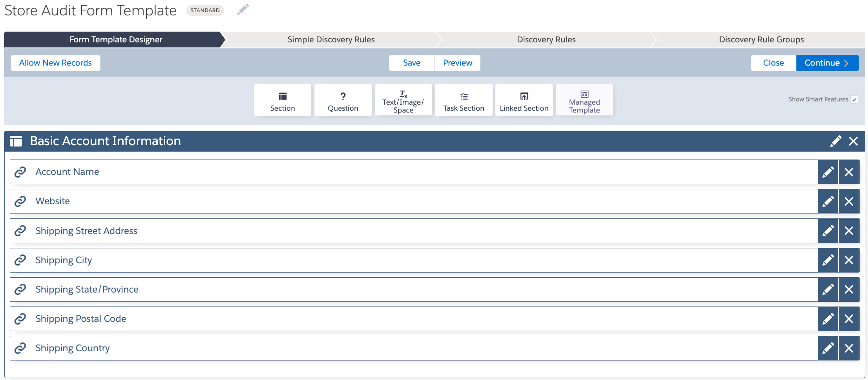Edit the Website field

(x=828, y=201)
